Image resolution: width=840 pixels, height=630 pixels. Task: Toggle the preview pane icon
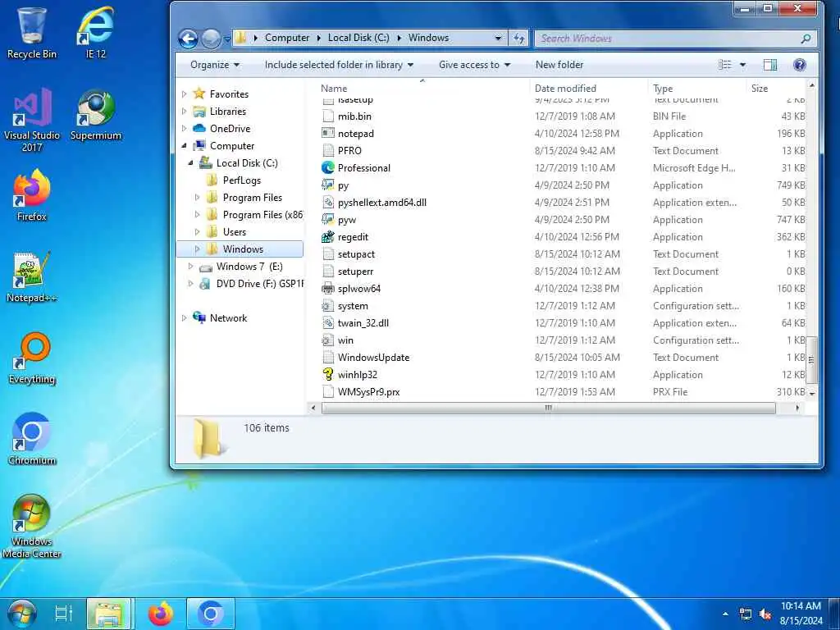pyautogui.click(x=770, y=65)
